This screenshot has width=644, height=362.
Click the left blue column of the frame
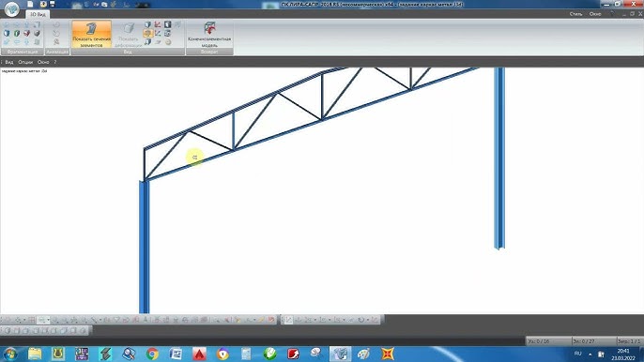(x=145, y=247)
